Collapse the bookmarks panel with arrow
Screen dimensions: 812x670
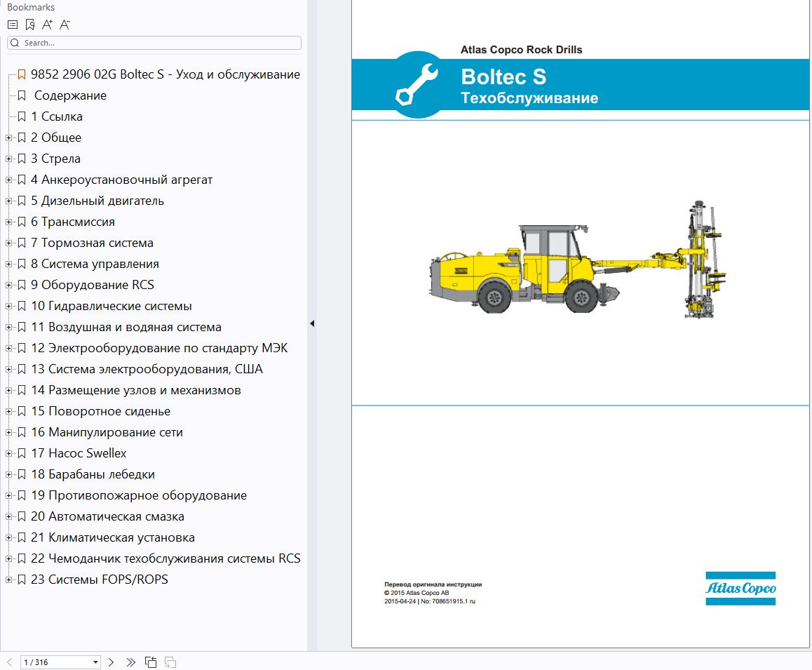point(312,323)
